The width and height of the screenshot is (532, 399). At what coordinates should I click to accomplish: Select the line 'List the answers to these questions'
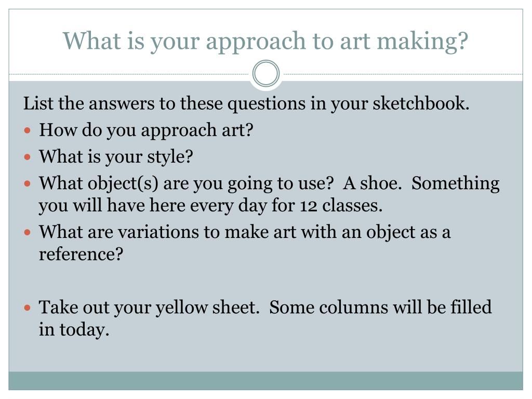click(246, 103)
